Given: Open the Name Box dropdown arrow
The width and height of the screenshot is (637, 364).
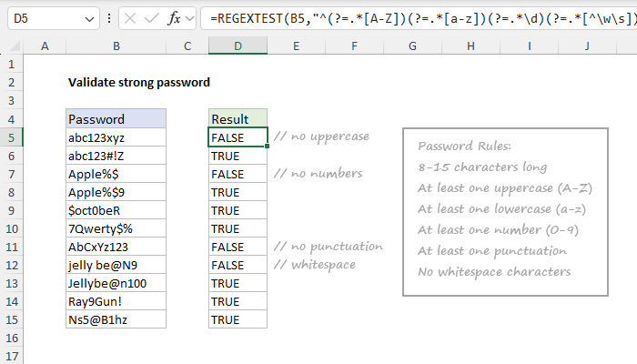Looking at the screenshot, I should (x=88, y=18).
